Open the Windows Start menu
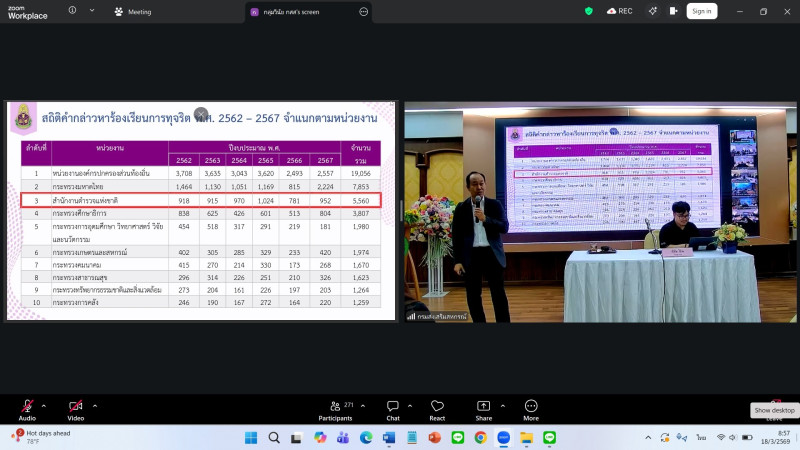 tap(248, 438)
